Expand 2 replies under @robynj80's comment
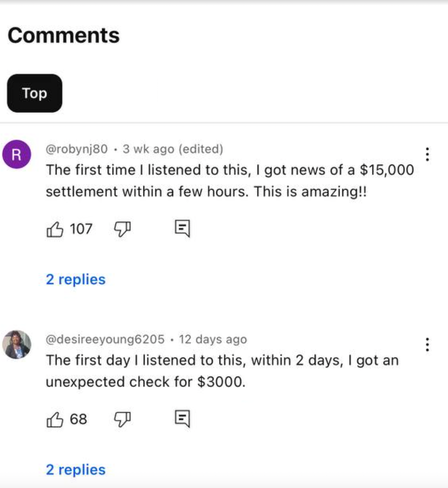 (76, 279)
